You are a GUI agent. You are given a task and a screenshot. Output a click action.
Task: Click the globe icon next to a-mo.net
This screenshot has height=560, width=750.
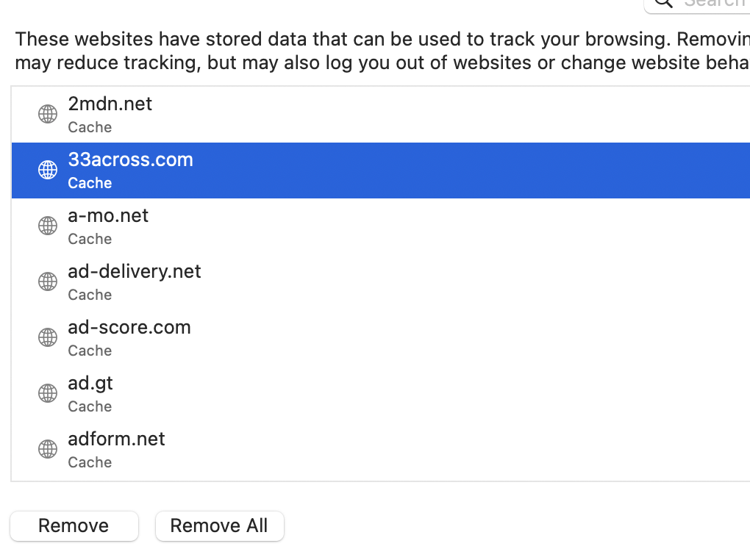tap(48, 226)
